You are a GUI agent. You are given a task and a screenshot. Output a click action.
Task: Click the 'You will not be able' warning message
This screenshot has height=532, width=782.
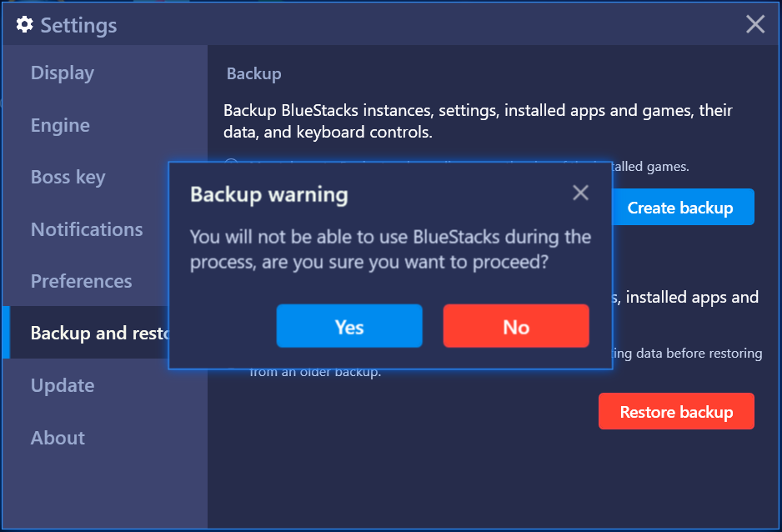click(x=390, y=248)
